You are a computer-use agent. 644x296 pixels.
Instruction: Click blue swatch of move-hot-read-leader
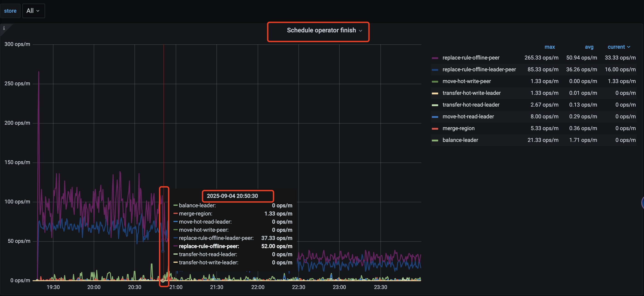click(435, 117)
